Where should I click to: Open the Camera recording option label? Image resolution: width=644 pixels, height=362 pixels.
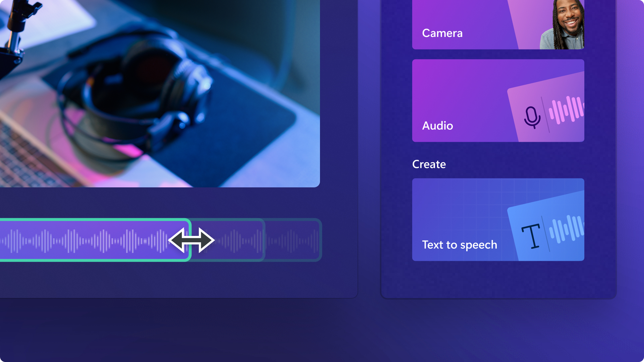442,33
